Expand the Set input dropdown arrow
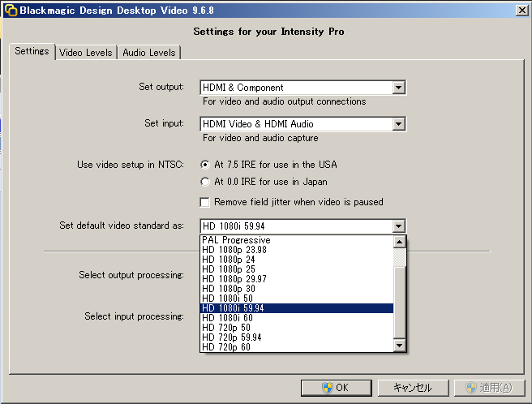532x404 pixels. [399, 124]
